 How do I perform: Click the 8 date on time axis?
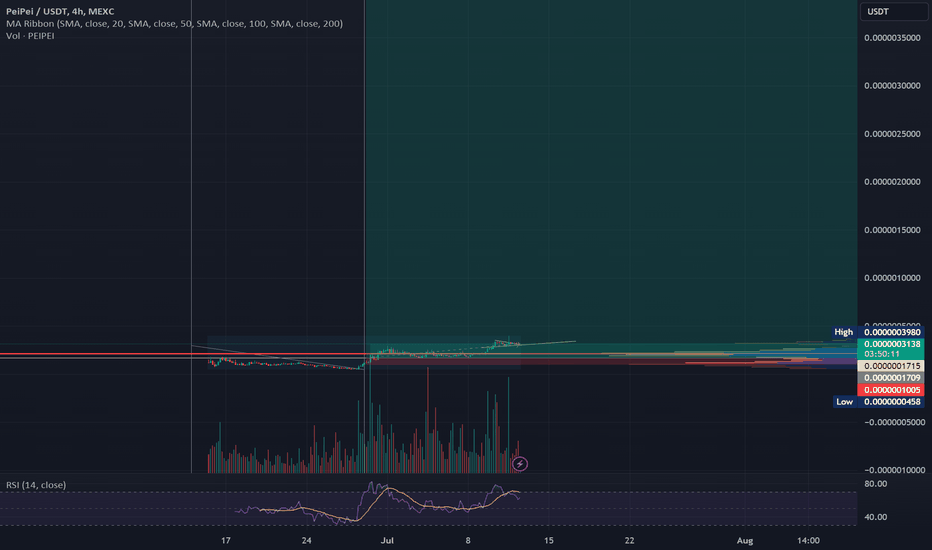coord(468,540)
